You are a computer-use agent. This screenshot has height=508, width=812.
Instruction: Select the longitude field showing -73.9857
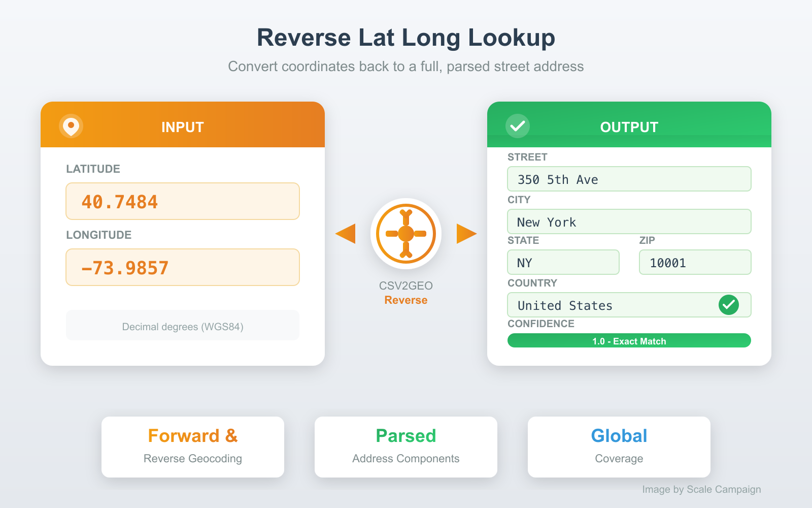[x=183, y=267]
